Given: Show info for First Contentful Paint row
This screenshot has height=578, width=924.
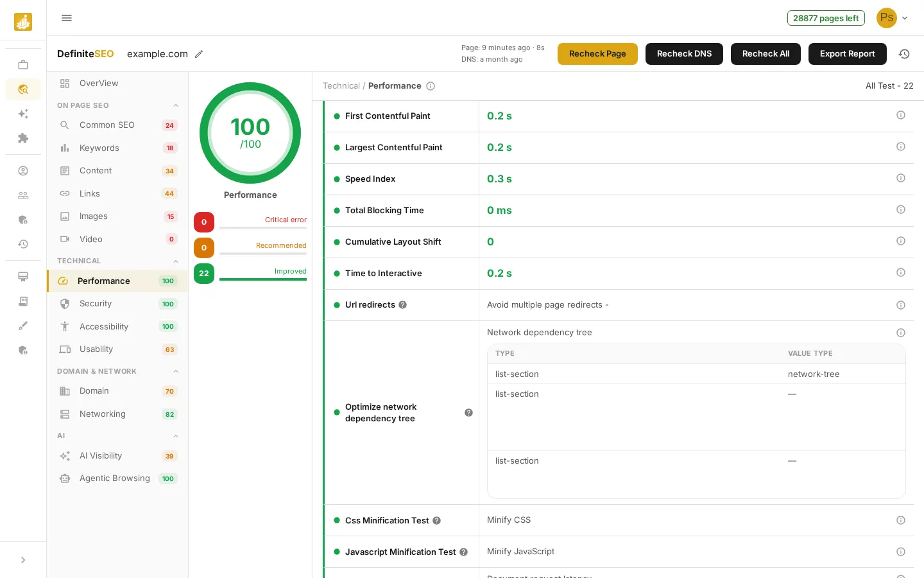Looking at the screenshot, I should point(901,115).
